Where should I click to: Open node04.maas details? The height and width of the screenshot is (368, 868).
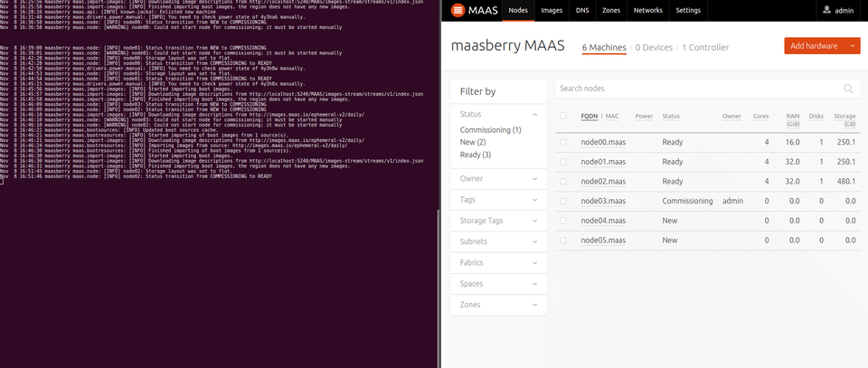coord(603,221)
